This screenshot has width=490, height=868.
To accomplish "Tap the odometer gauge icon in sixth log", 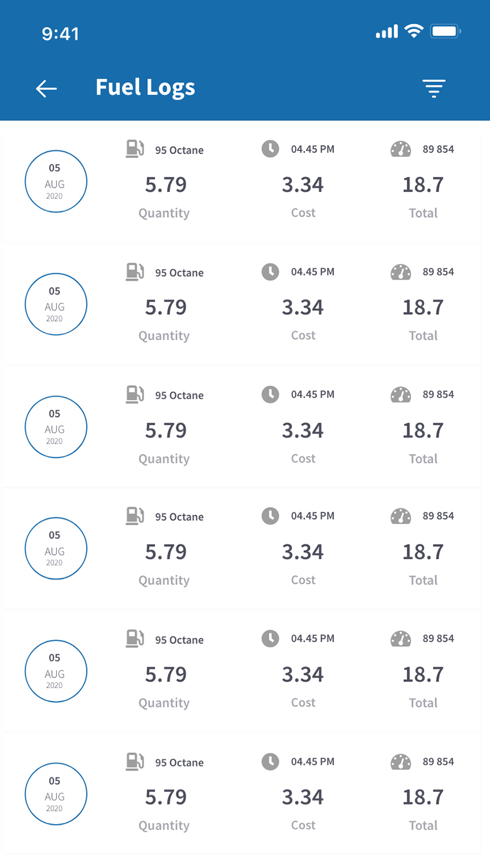I will 400,762.
